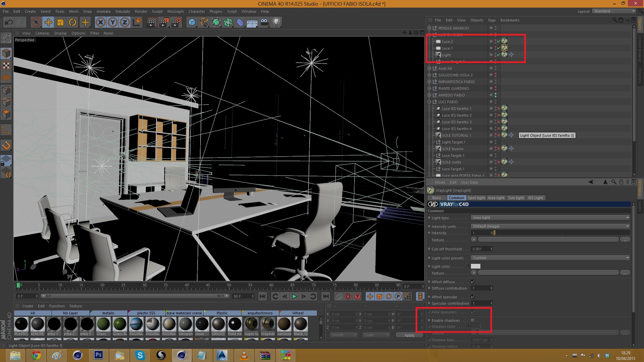Screen dimensions: 644x362
Task: Select the Move tool in top toolbar
Action: tap(48, 22)
